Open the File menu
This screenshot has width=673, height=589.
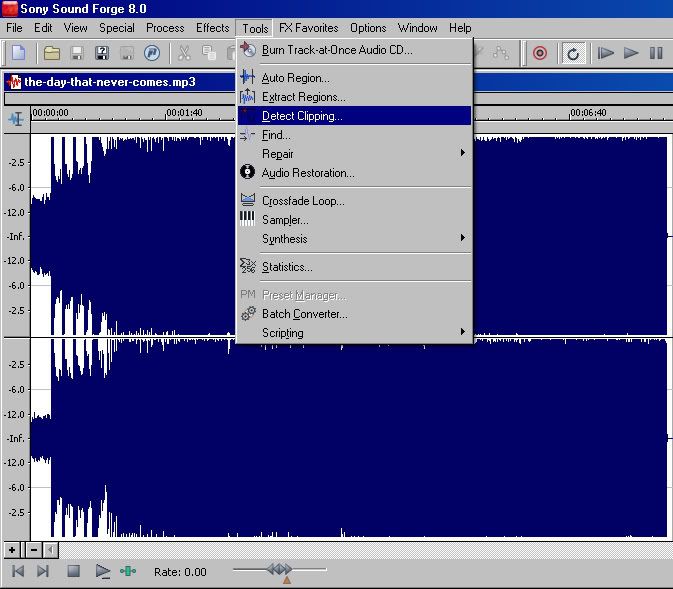coord(14,28)
